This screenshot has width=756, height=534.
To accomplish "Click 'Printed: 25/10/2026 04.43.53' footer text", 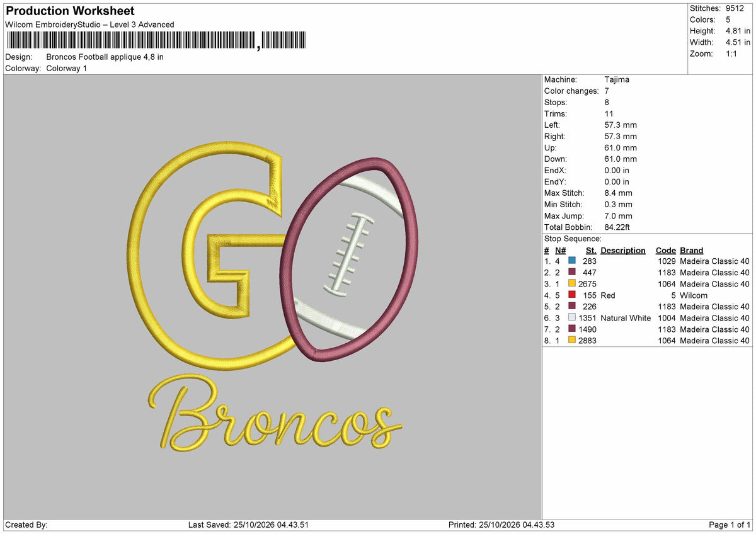I will pos(501,525).
